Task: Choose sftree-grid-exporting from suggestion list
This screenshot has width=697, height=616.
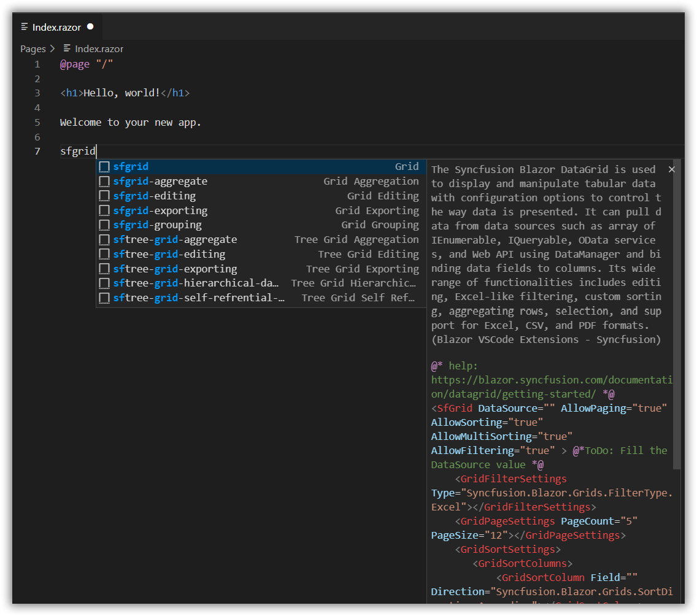Action: 175,269
